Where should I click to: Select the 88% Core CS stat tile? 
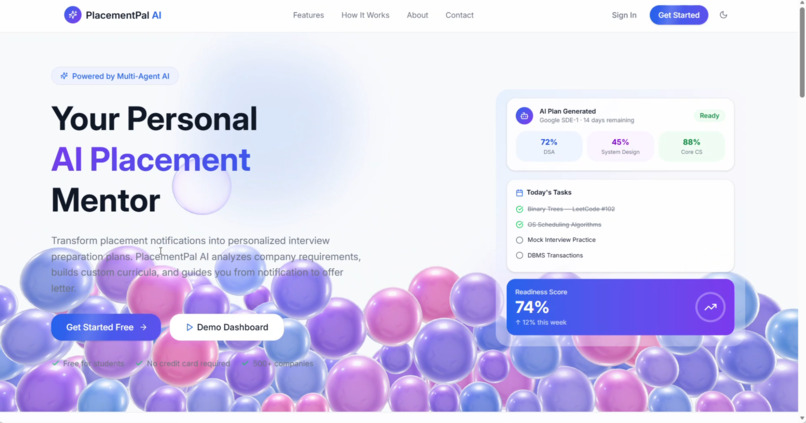691,146
